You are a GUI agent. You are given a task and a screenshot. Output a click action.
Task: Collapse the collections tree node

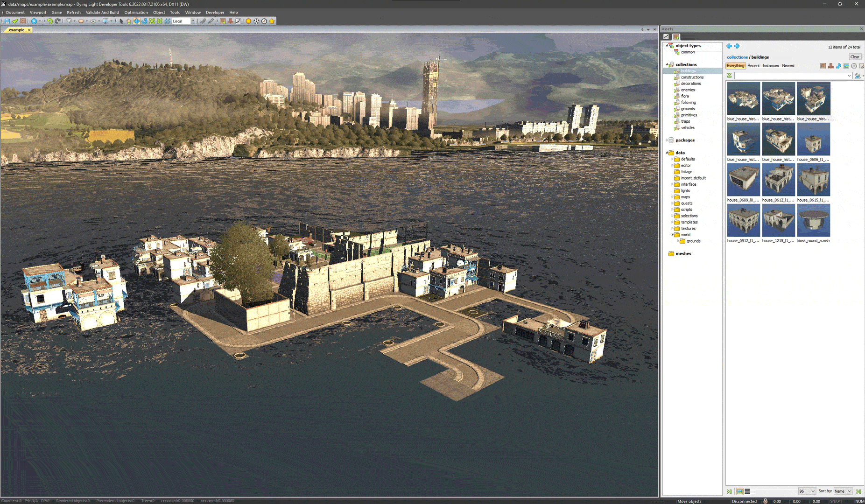[x=667, y=64]
